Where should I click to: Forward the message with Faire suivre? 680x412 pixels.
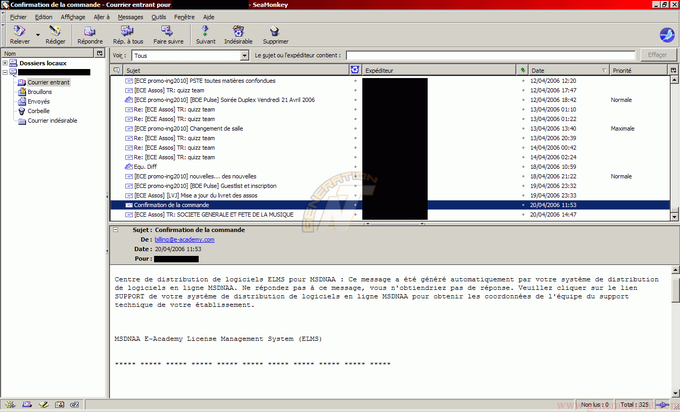pos(168,35)
